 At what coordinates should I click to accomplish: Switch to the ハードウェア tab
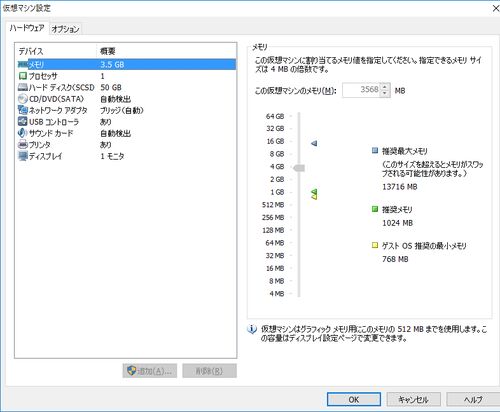pyautogui.click(x=27, y=28)
